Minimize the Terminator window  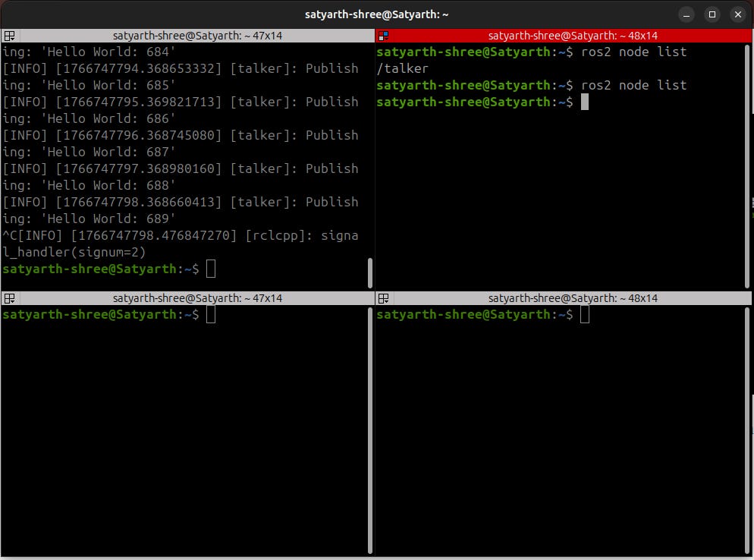(x=686, y=14)
